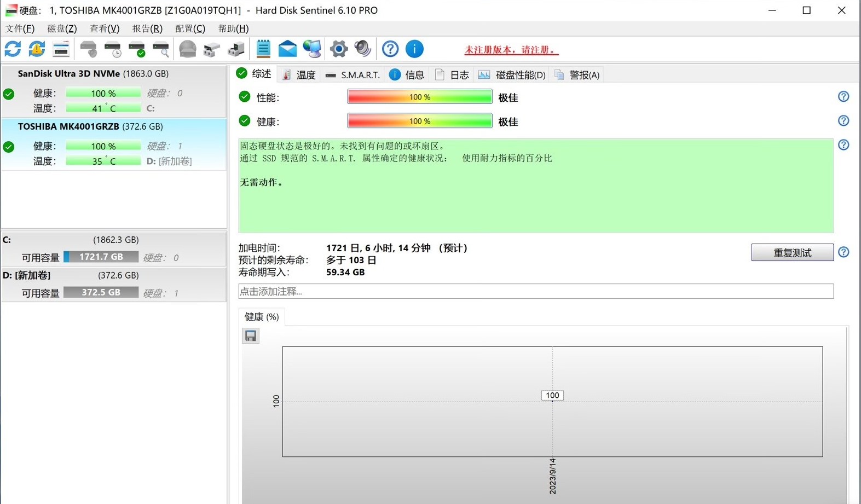Click the save floppy icon above chart
This screenshot has height=504, width=861.
pos(251,336)
